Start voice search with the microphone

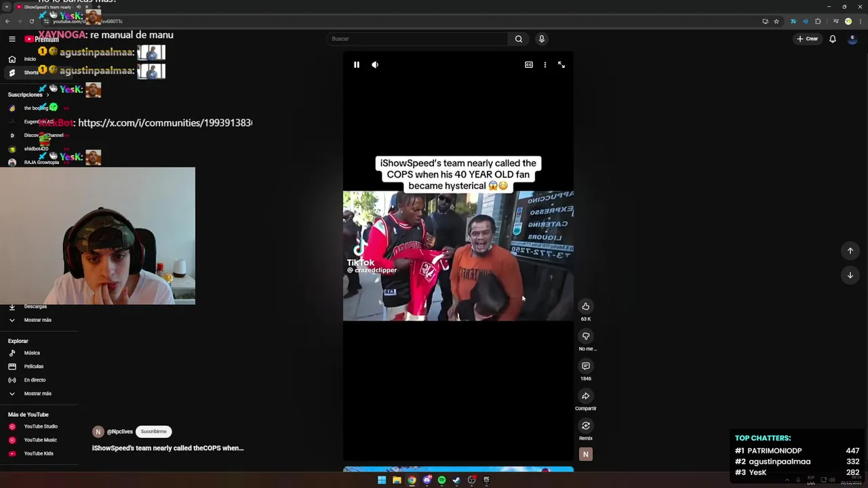542,39
